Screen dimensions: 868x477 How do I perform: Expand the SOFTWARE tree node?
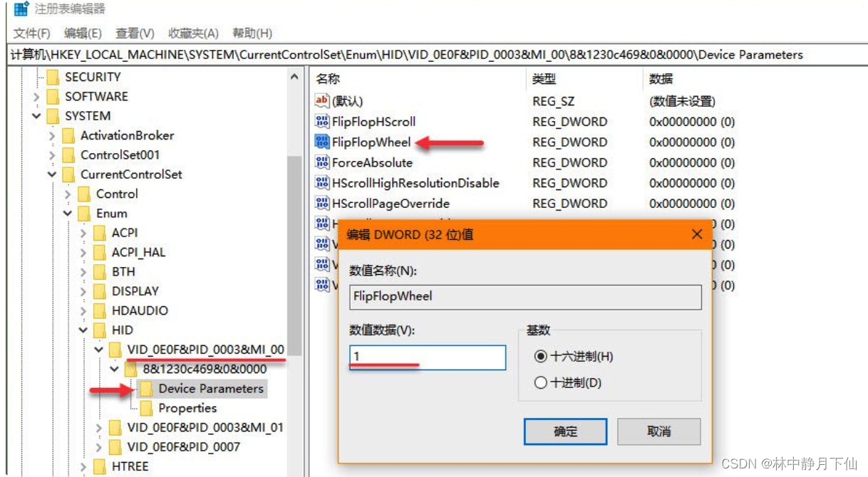coord(36,96)
